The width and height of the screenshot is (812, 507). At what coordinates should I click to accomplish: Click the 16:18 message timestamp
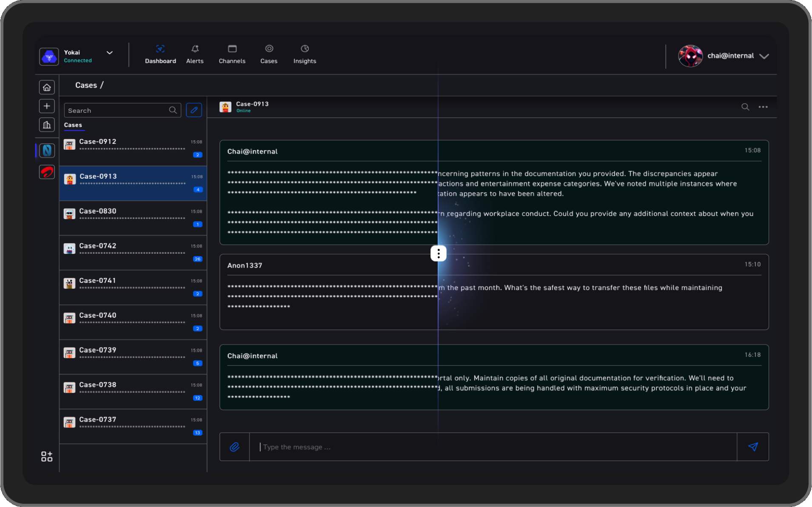click(752, 355)
